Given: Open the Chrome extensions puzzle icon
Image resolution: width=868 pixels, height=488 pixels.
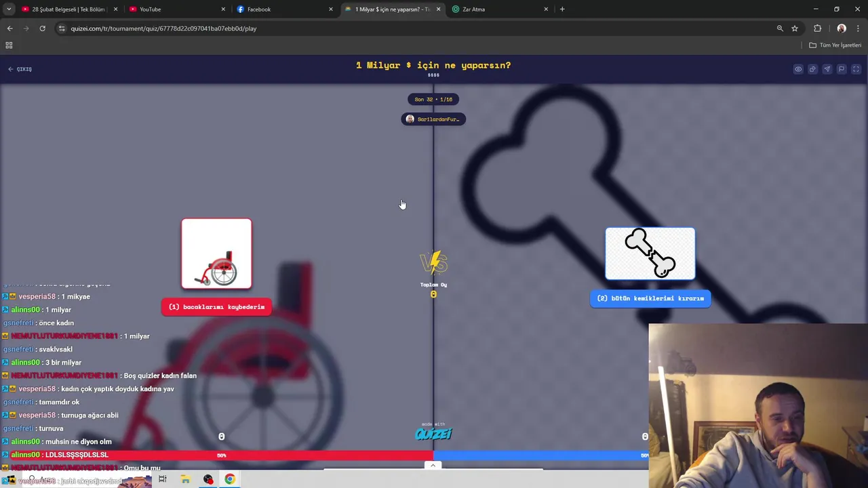Looking at the screenshot, I should pos(817,28).
